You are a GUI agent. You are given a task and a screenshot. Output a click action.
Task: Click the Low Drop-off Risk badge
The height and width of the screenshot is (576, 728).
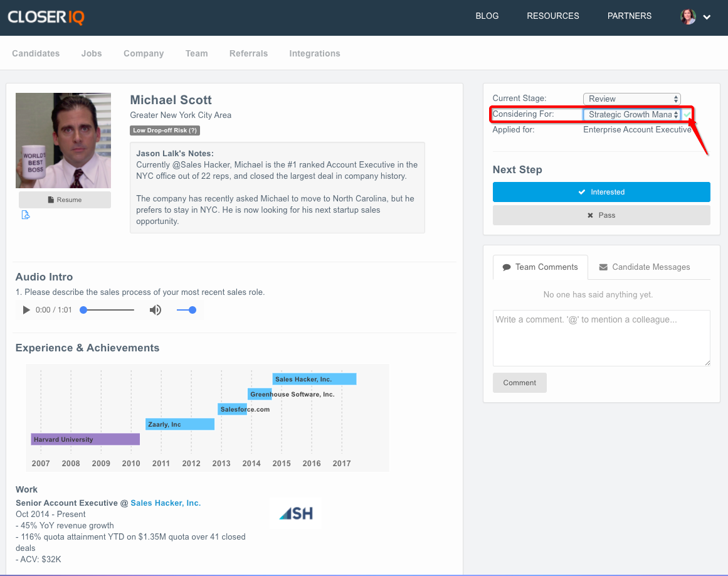click(165, 131)
